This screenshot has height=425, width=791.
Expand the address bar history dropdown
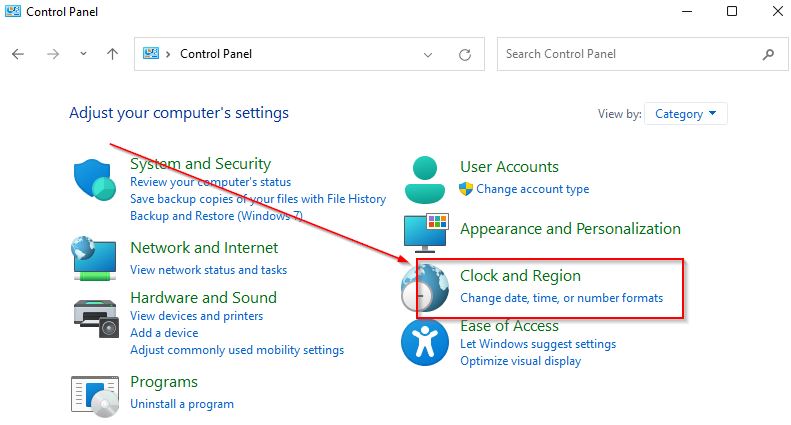(428, 55)
